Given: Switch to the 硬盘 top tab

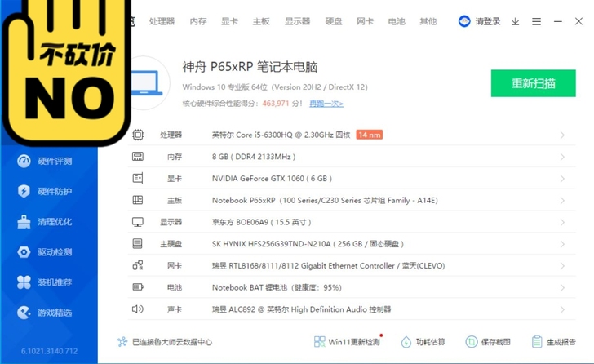Looking at the screenshot, I should point(334,21).
